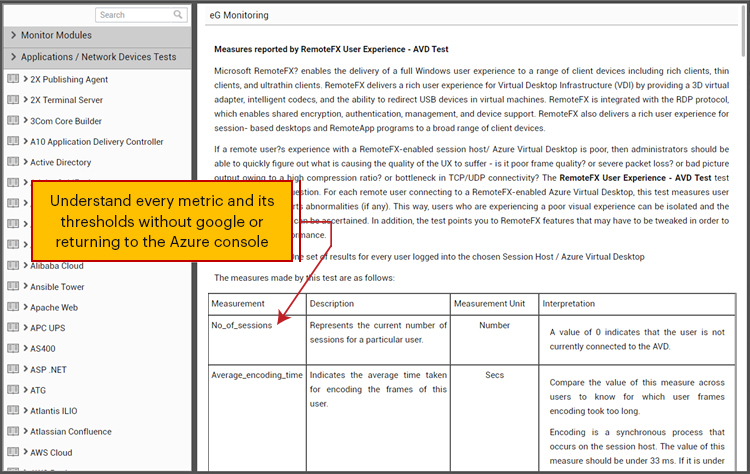Screen dimensions: 750x474
Task: Open the Atlantis ILIO tree item
Action: 54,411
